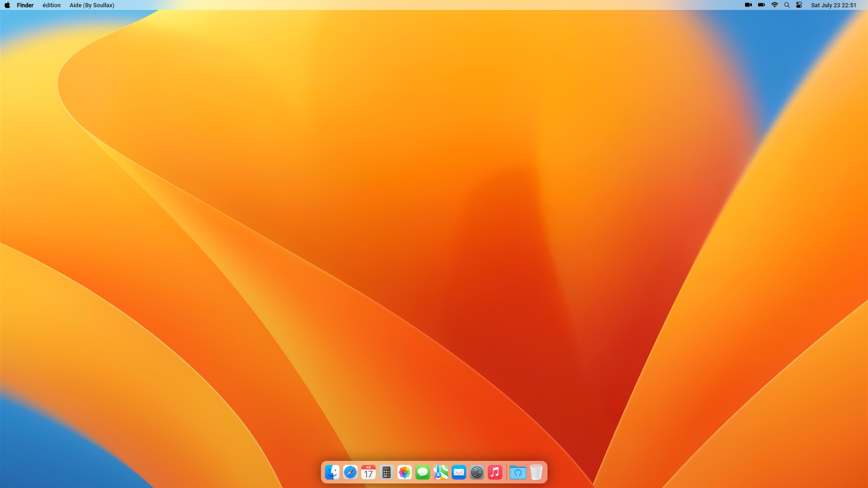Open Finder from the dock
868x488 pixels.
pos(332,472)
